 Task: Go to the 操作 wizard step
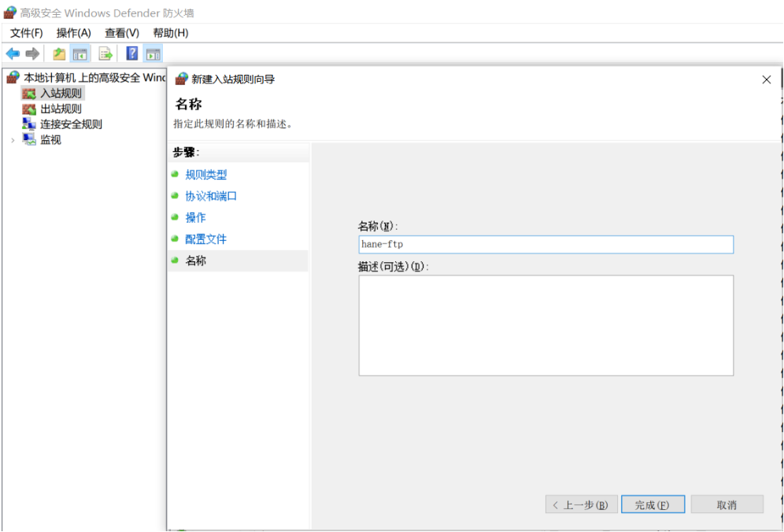tap(195, 217)
